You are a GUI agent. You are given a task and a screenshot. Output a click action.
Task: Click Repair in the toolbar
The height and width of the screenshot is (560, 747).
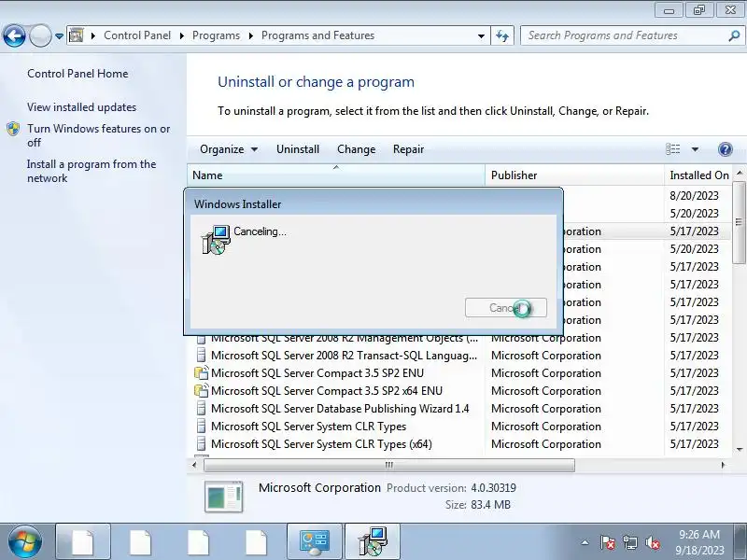pyautogui.click(x=408, y=149)
